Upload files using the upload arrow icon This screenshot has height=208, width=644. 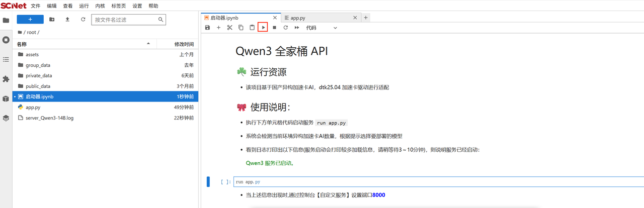tap(67, 20)
